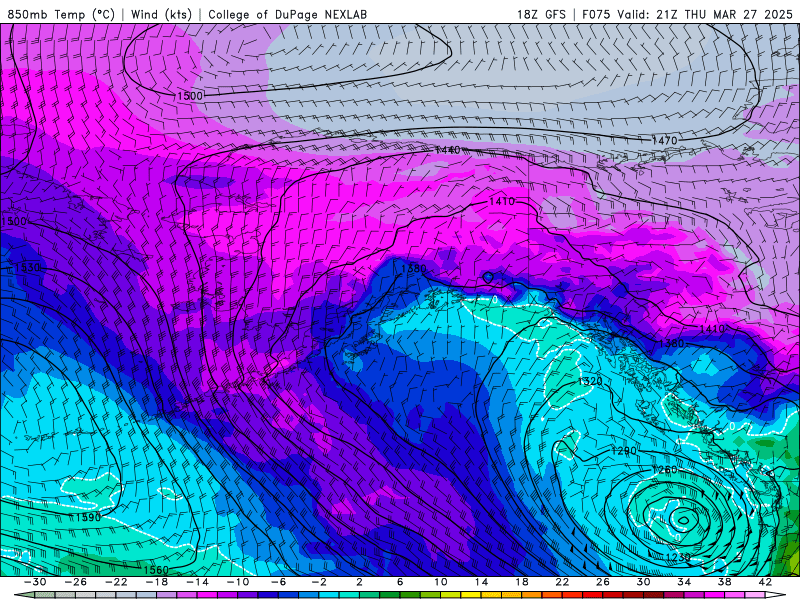Select the 18 colorbar scale value
The width and height of the screenshot is (800, 600).
(x=522, y=582)
